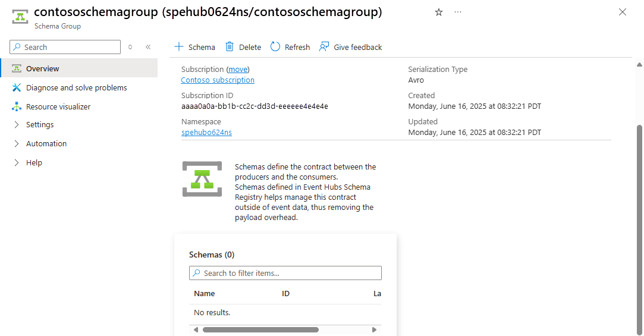The width and height of the screenshot is (644, 336).
Task: Click the Schemas (0) heading
Action: (x=212, y=255)
